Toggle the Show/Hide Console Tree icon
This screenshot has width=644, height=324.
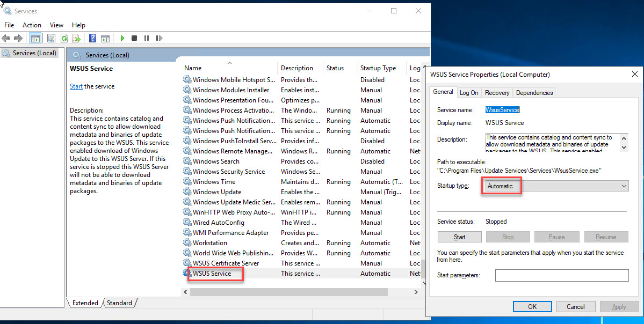point(35,38)
